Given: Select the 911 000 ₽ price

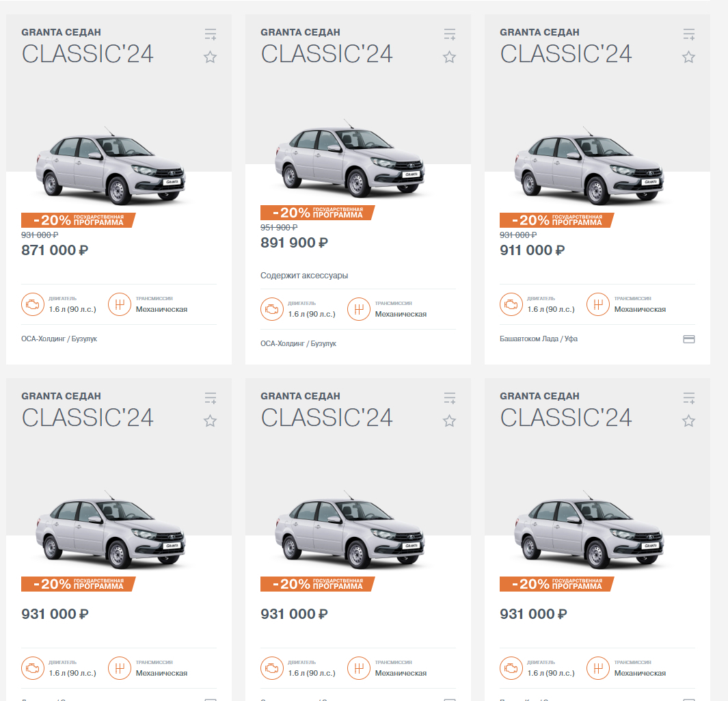Looking at the screenshot, I should click(x=532, y=250).
